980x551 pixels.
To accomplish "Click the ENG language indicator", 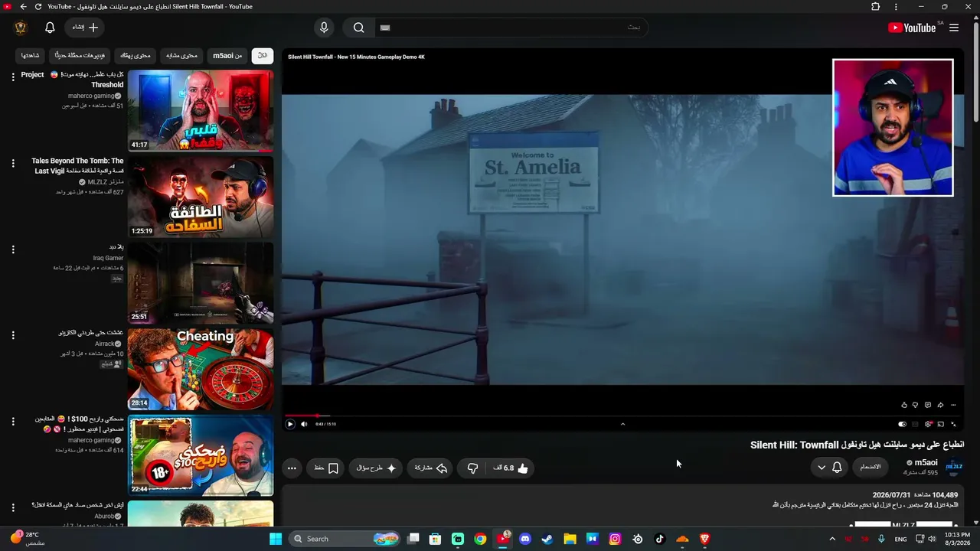I will coord(900,539).
